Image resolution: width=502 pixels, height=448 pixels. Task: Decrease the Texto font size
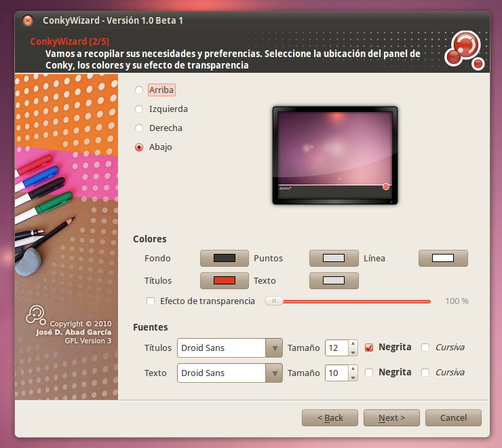click(353, 377)
